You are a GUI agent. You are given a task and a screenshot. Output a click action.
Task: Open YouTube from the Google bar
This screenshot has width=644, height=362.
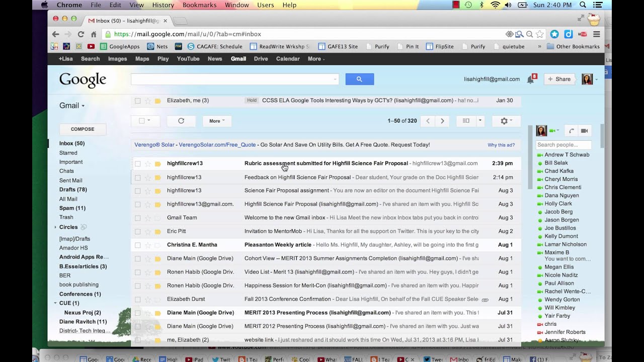(188, 59)
